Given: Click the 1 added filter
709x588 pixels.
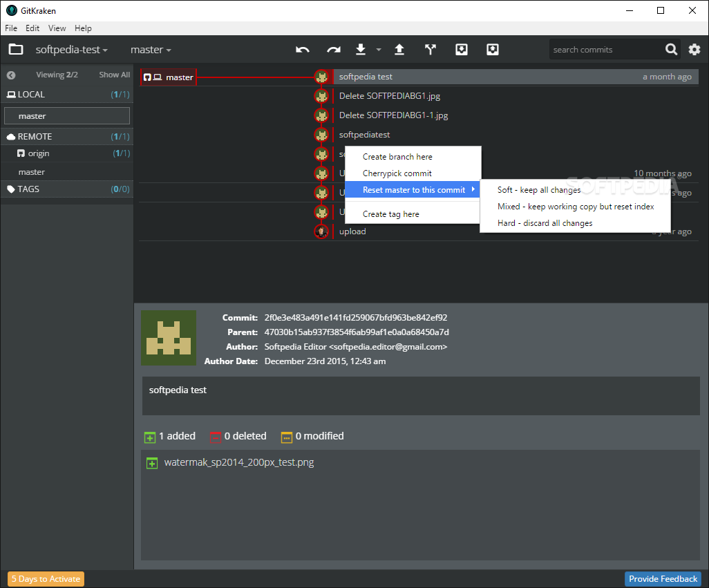Looking at the screenshot, I should pos(170,436).
